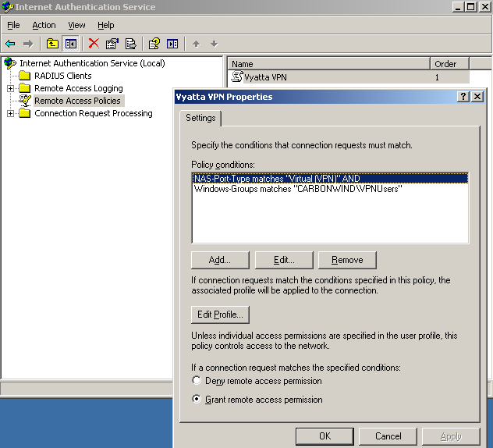Click the Cancel button
The width and height of the screenshot is (493, 448).
tap(388, 436)
